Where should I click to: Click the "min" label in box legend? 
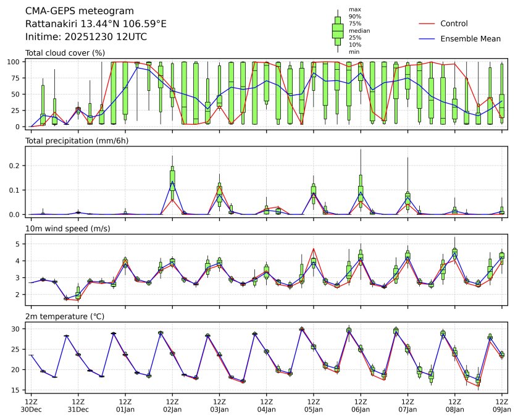pos(354,52)
